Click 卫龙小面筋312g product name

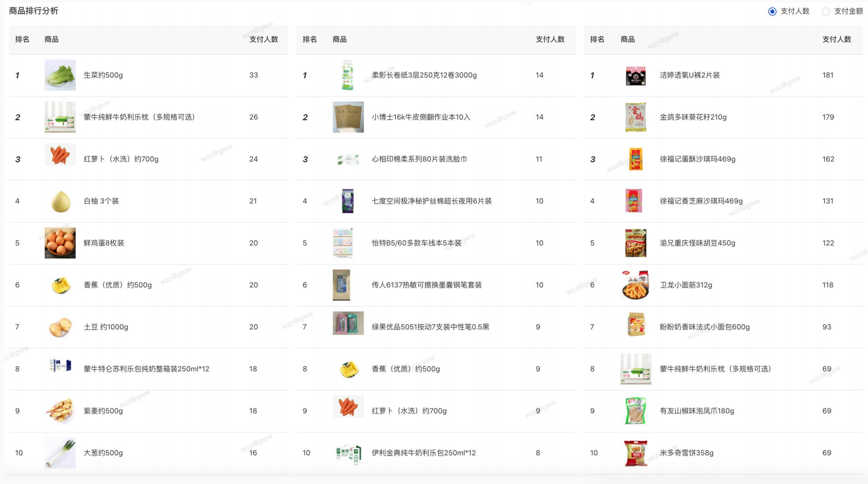coord(686,285)
